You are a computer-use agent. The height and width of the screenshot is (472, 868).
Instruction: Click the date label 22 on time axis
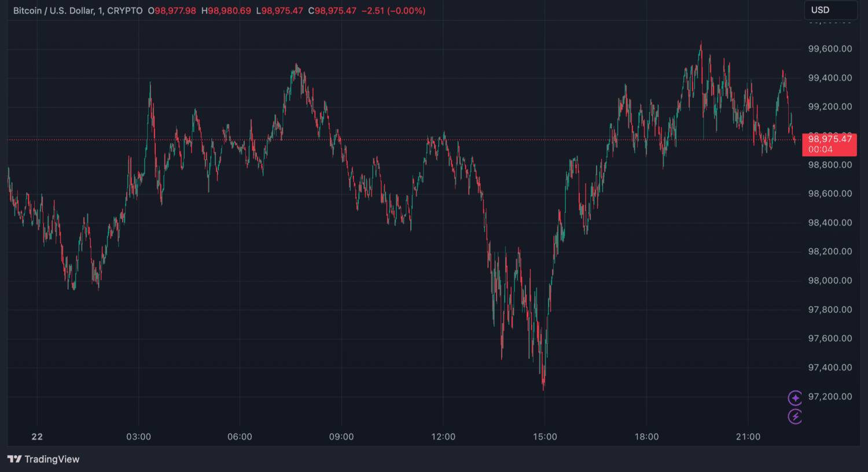pos(37,437)
